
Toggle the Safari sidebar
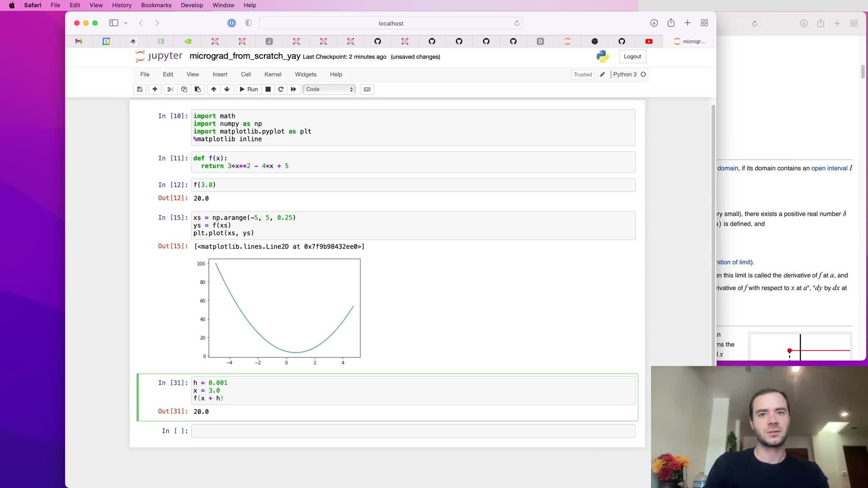(113, 23)
